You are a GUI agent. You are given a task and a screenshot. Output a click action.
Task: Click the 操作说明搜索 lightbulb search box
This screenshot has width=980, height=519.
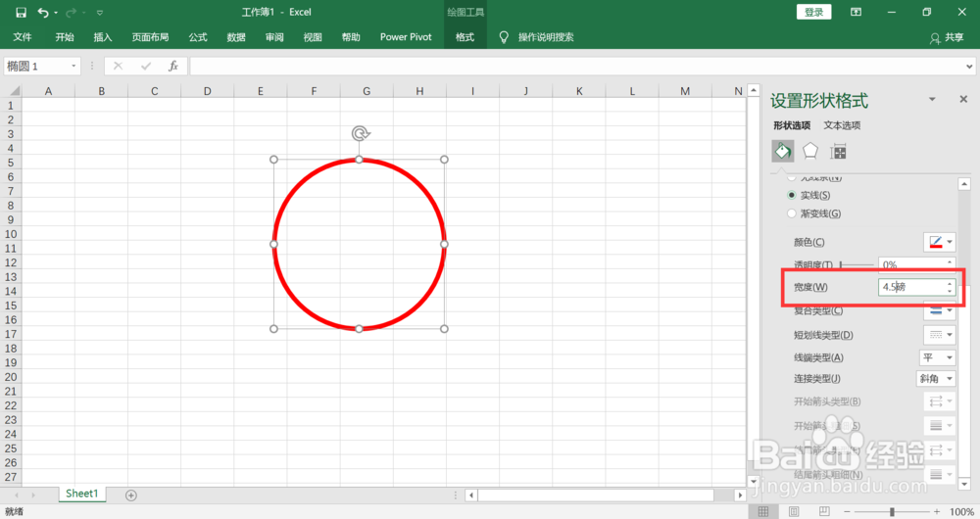pyautogui.click(x=537, y=37)
